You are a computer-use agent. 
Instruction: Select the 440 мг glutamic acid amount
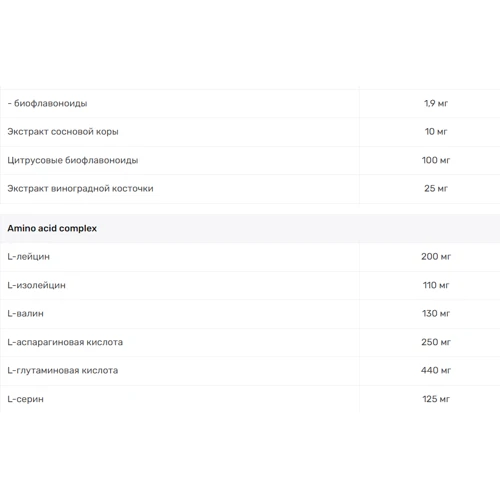[x=436, y=370]
